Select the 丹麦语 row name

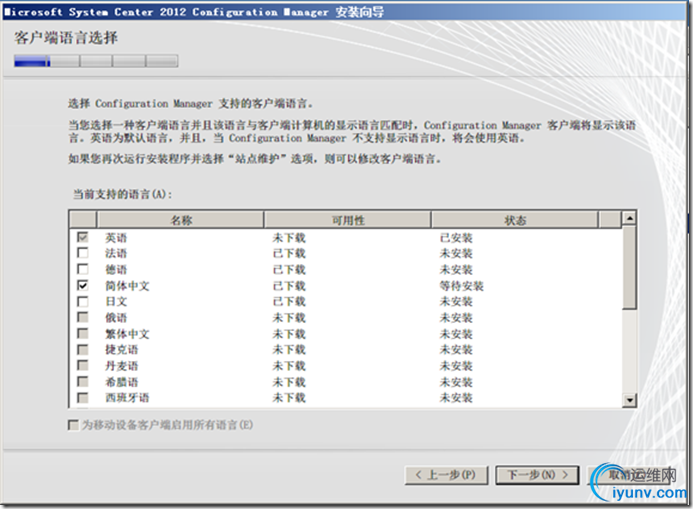point(122,366)
